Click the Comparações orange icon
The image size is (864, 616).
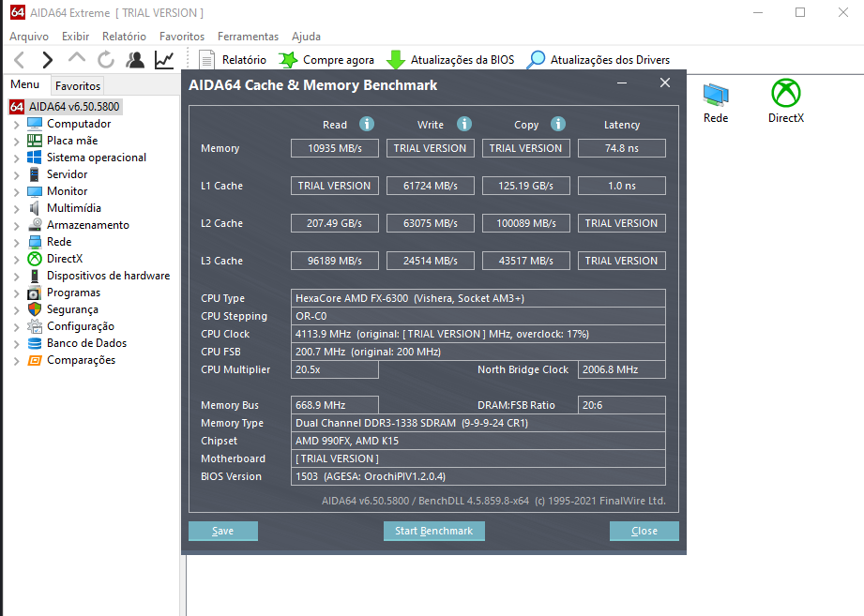tap(35, 361)
